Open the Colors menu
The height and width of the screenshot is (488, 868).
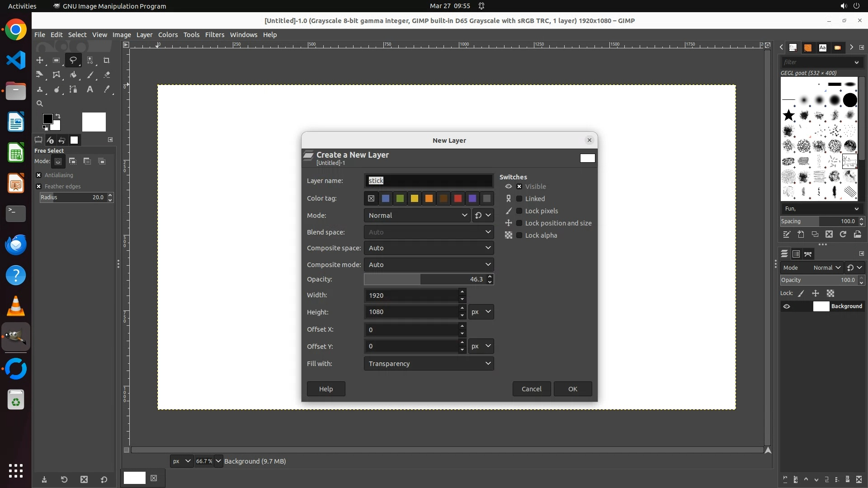coord(168,35)
